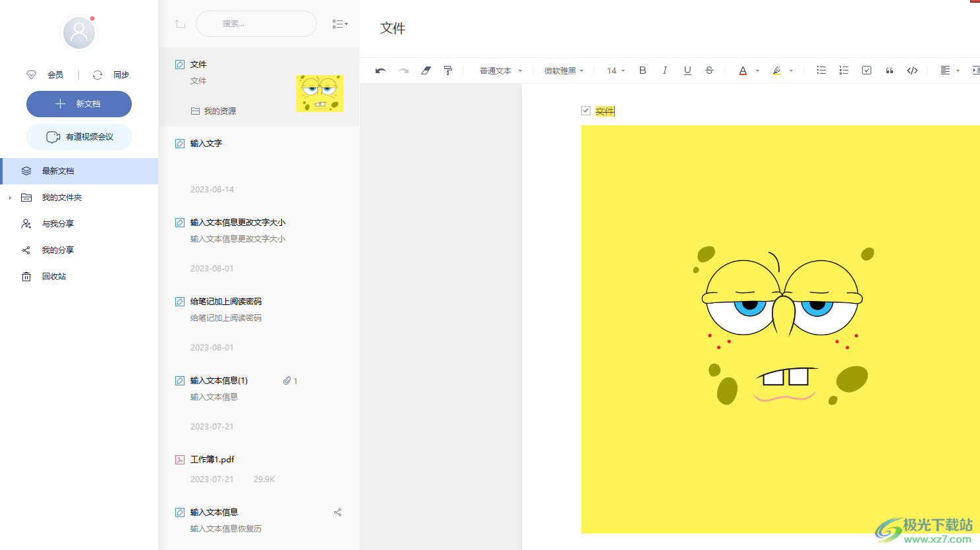Open the 输入文本信息 note at bottom
This screenshot has width=980, height=550.
coord(259,523)
